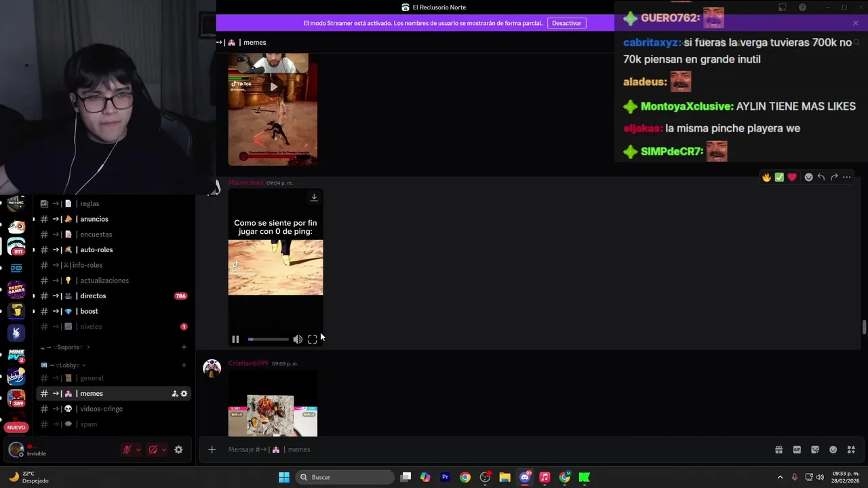Open File Explorer from taskbar

[505, 477]
